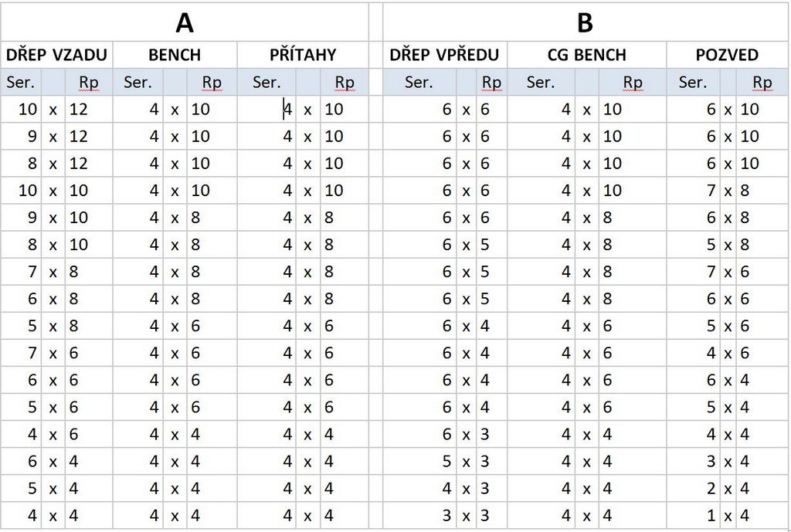Click the Rp subheader under PŘÍTAHY
Screen dimensions: 791x532
(345, 82)
